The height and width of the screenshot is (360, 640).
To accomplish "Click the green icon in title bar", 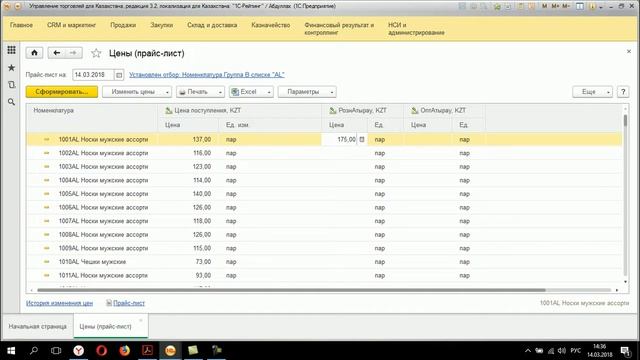I will pyautogui.click(x=497, y=7).
